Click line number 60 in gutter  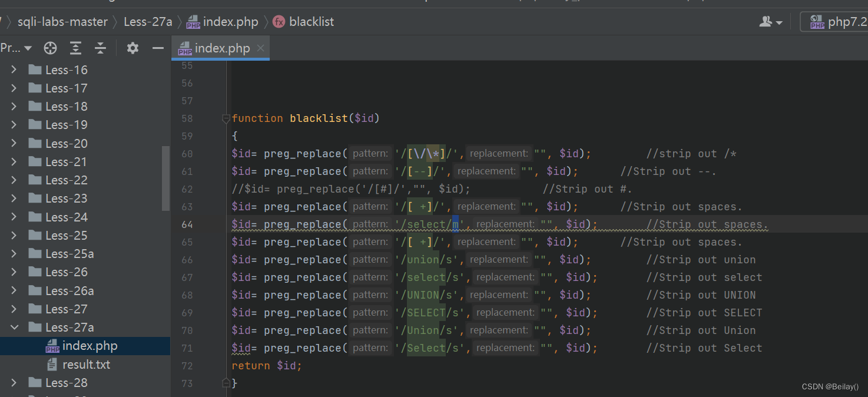187,154
